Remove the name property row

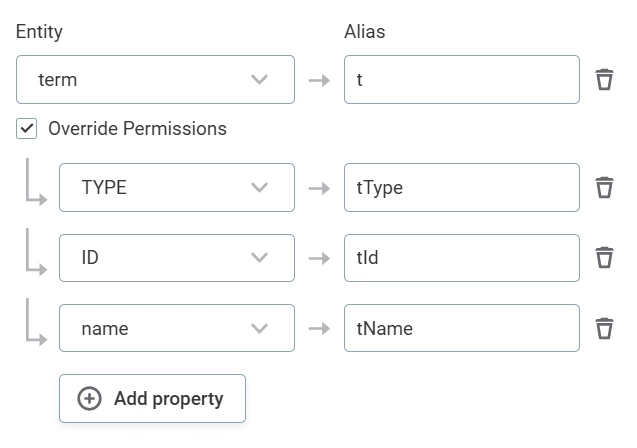pos(604,328)
